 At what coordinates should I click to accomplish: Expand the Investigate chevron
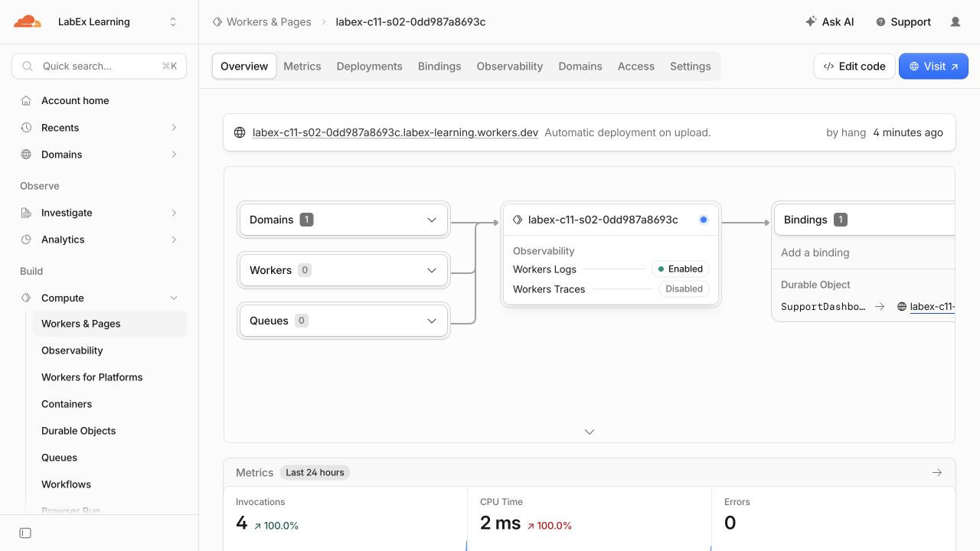point(174,212)
